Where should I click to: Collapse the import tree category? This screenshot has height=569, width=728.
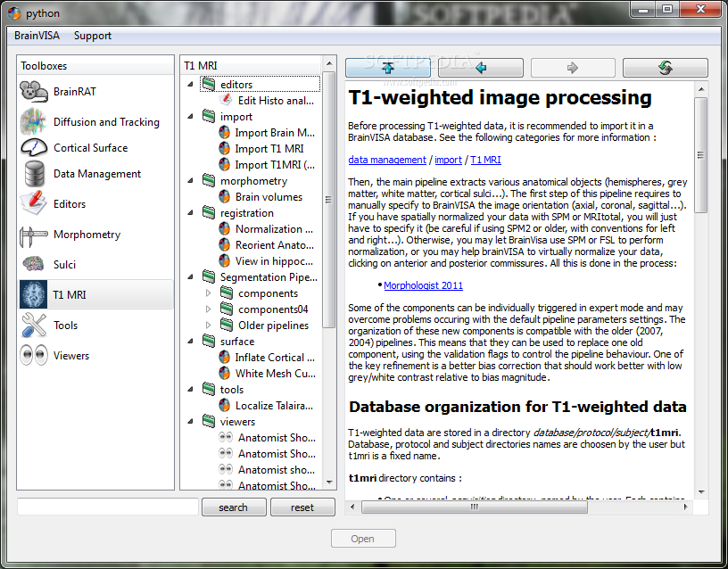click(191, 117)
